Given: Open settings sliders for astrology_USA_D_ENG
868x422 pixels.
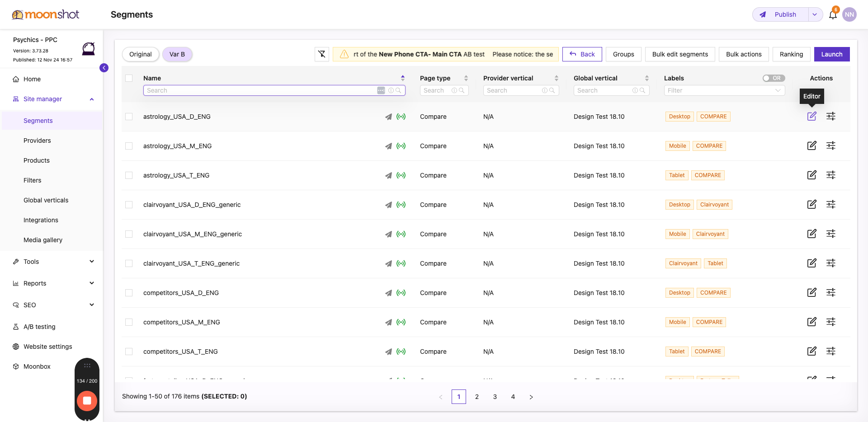Looking at the screenshot, I should coord(831,116).
